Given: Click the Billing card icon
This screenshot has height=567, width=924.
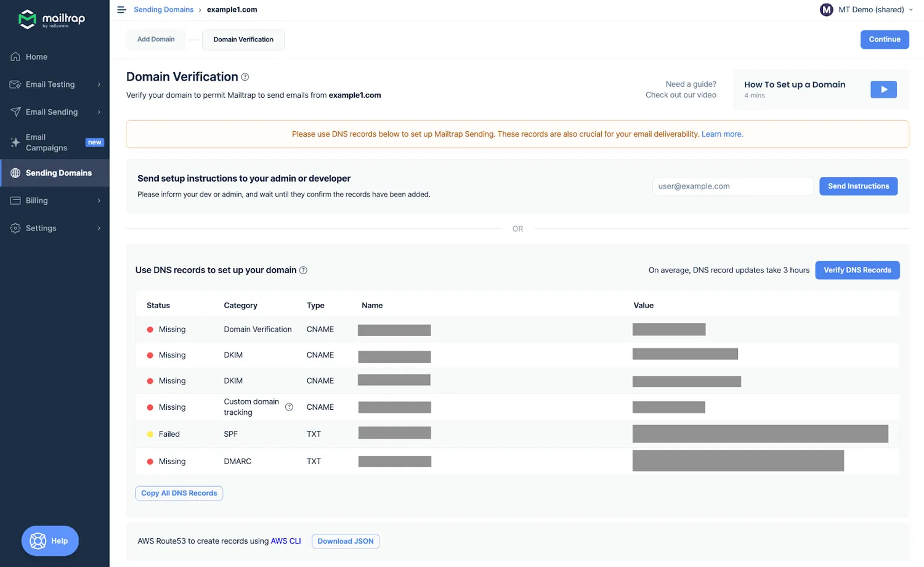Looking at the screenshot, I should (x=15, y=200).
